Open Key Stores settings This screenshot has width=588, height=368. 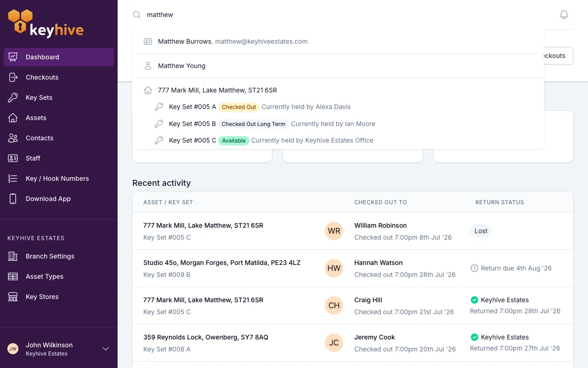(x=59, y=297)
